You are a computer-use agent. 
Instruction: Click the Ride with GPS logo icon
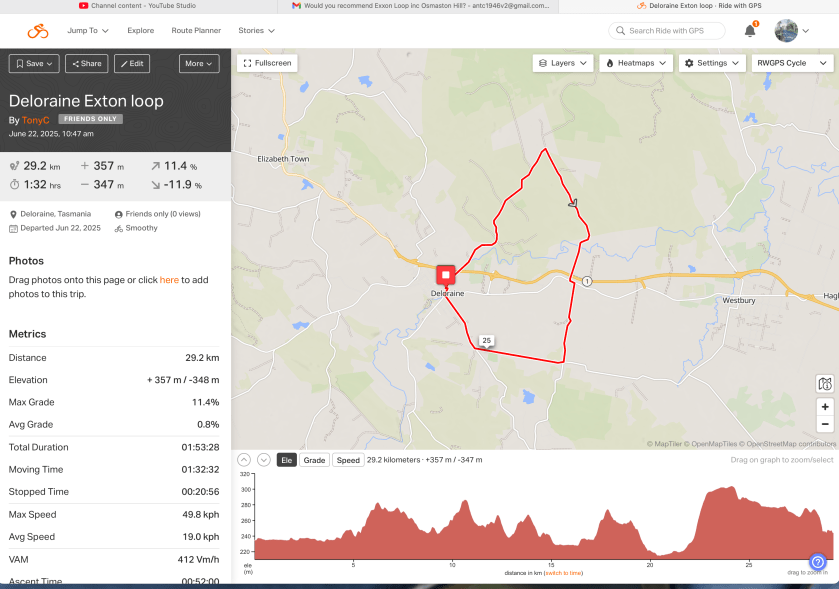click(38, 31)
